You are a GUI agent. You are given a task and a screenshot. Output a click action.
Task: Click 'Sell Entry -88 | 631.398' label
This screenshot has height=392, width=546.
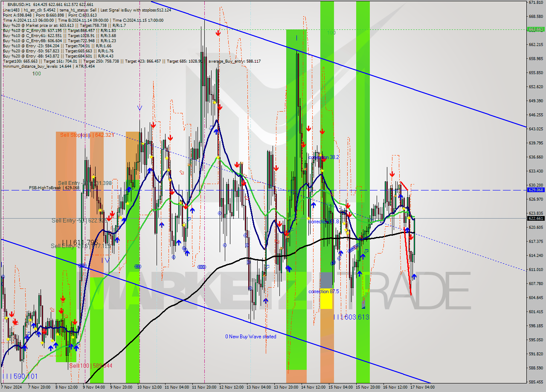coord(85,183)
